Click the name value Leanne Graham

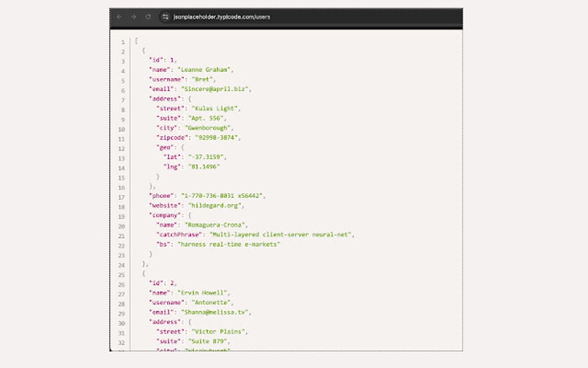(x=206, y=69)
